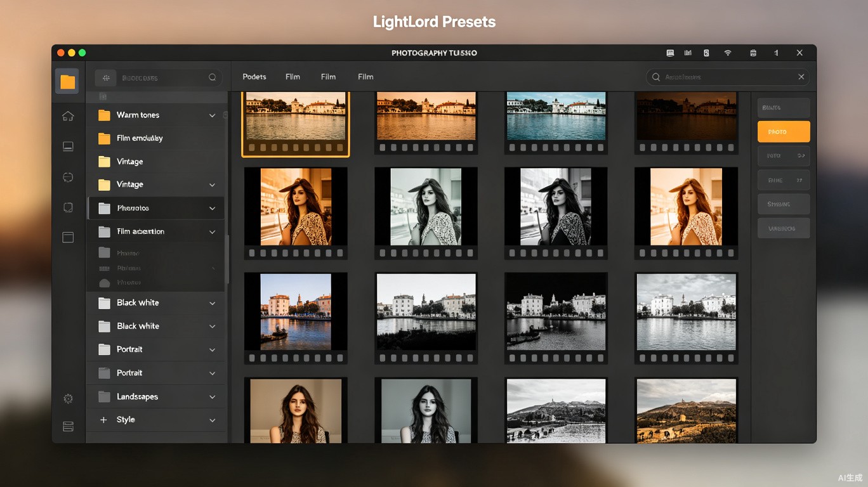This screenshot has height=487, width=868.
Task: Click the plus icon beside Style
Action: tap(103, 420)
